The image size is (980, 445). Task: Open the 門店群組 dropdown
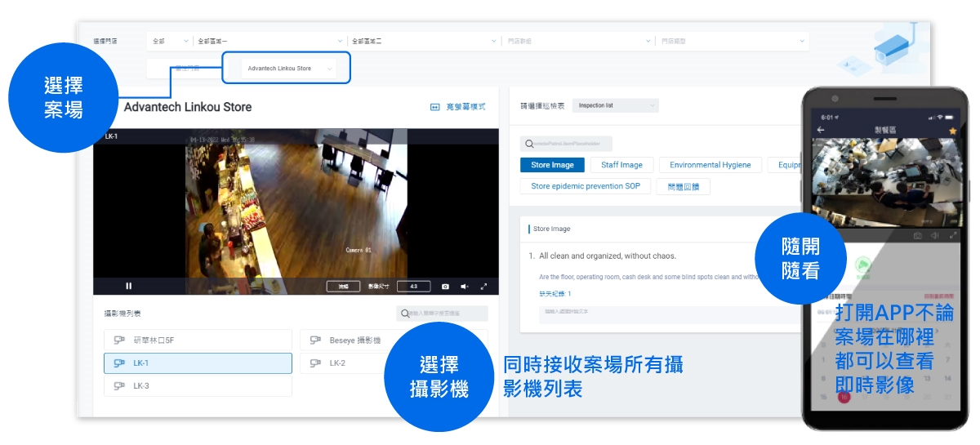(577, 41)
